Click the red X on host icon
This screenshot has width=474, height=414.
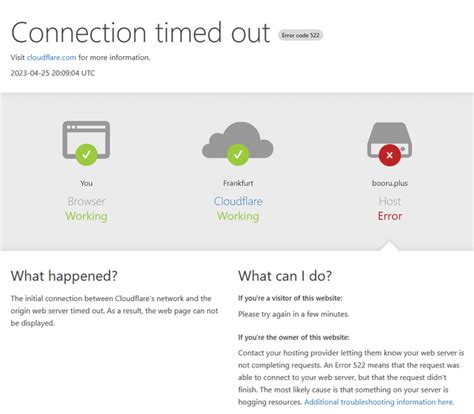pos(389,155)
